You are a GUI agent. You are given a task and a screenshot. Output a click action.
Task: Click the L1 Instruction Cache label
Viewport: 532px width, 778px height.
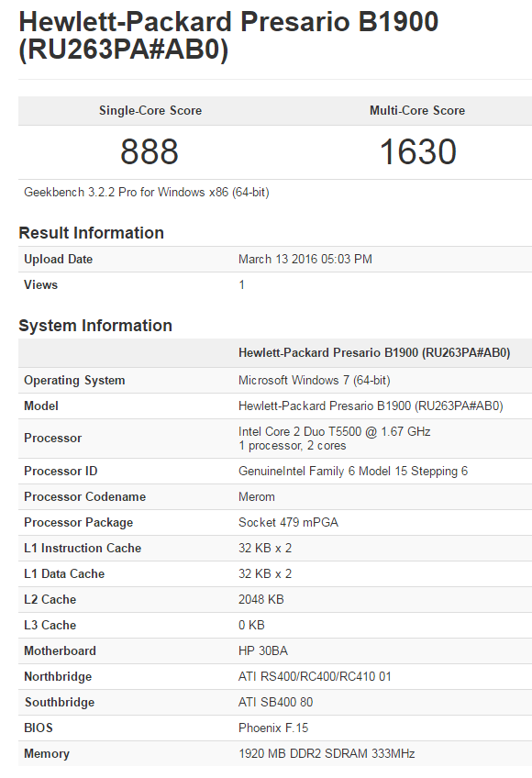(83, 549)
